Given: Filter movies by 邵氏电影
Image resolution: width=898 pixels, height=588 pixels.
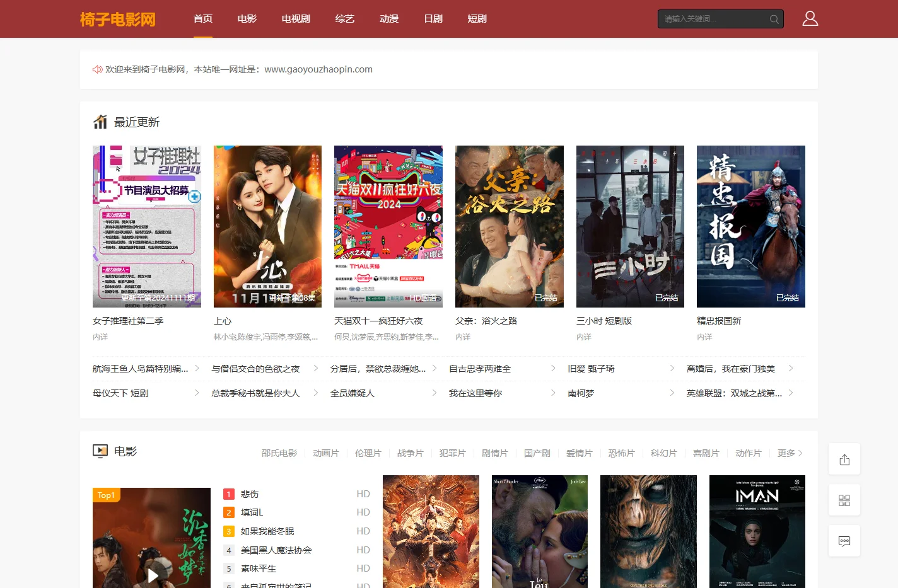Looking at the screenshot, I should pos(279,453).
